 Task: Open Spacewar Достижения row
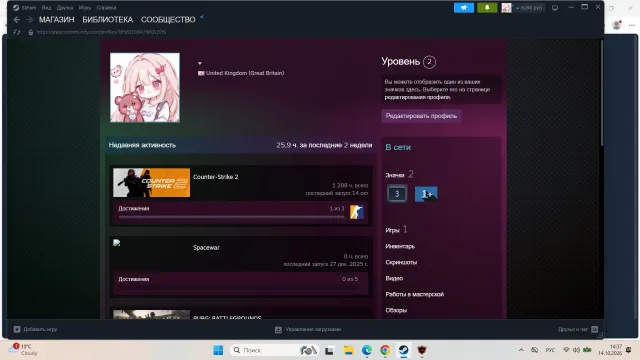coord(241,282)
